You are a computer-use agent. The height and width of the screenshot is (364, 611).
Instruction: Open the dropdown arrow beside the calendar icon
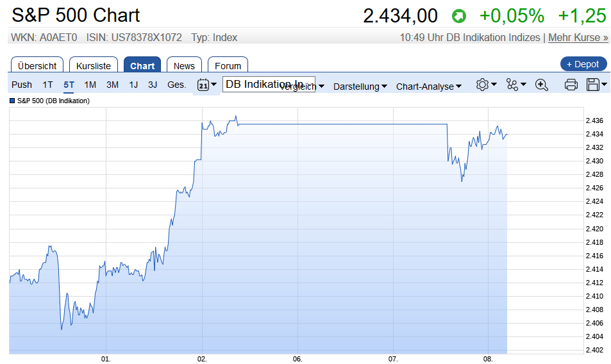pyautogui.click(x=213, y=84)
